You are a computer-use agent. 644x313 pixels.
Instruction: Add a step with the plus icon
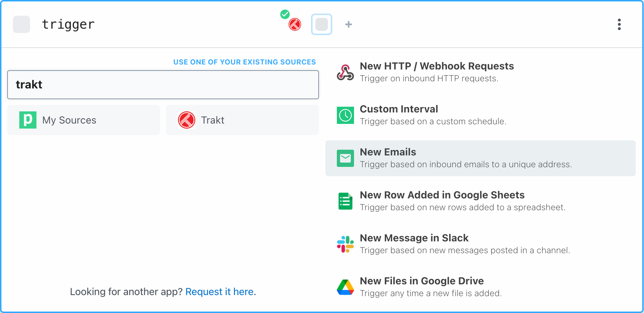[x=349, y=24]
